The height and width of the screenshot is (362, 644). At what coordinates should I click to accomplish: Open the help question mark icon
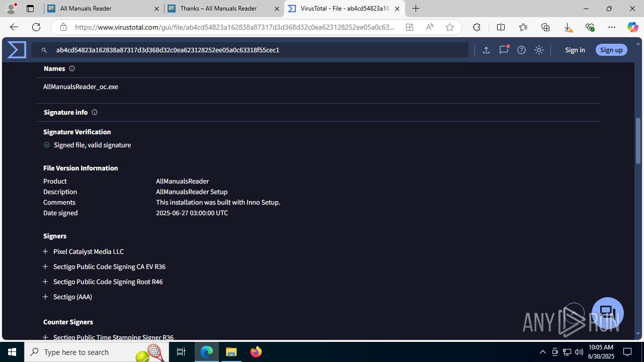click(521, 50)
